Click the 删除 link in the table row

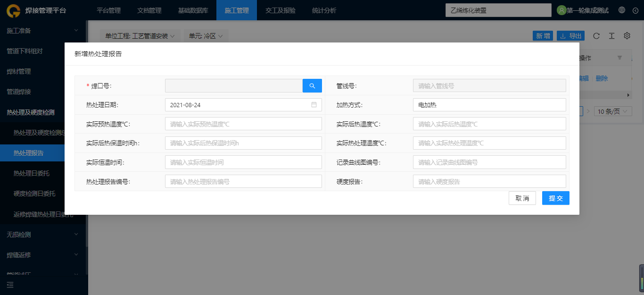pyautogui.click(x=602, y=78)
